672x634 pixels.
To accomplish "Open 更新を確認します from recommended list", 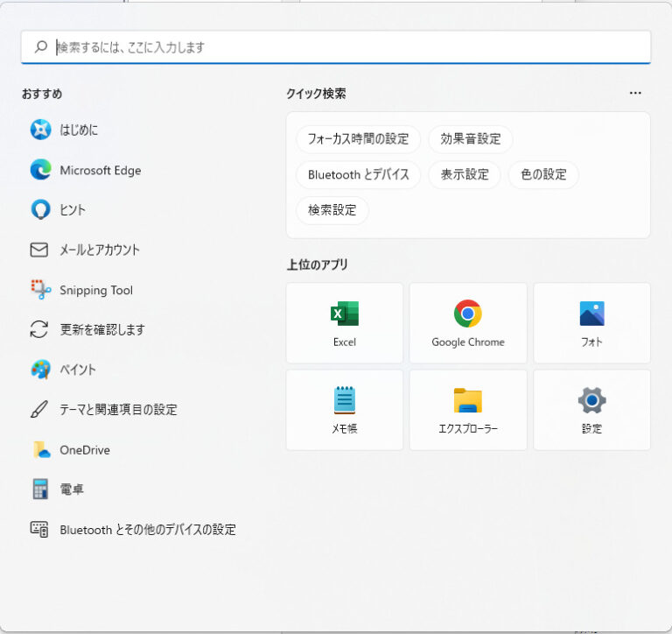I will (101, 330).
